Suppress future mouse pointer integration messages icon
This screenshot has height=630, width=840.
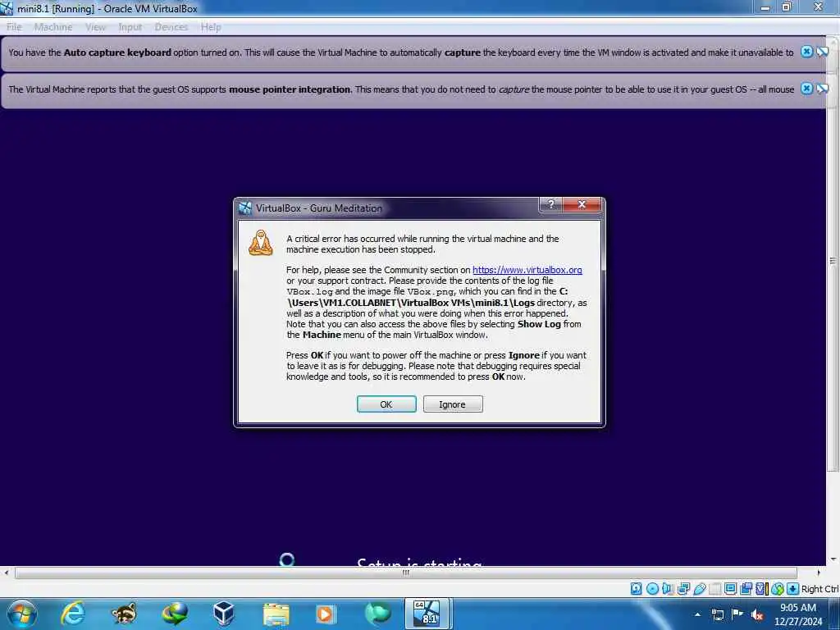[822, 89]
